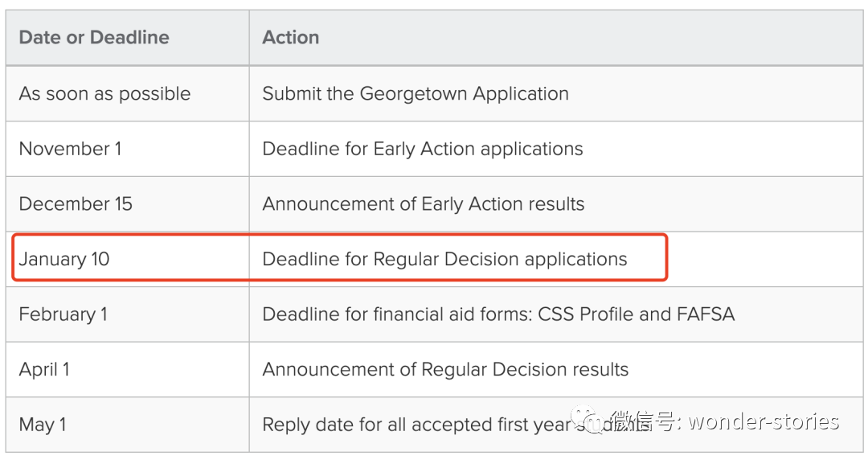The height and width of the screenshot is (460, 868).
Task: Select "Submit the Georgetown Application" text
Action: (x=415, y=93)
